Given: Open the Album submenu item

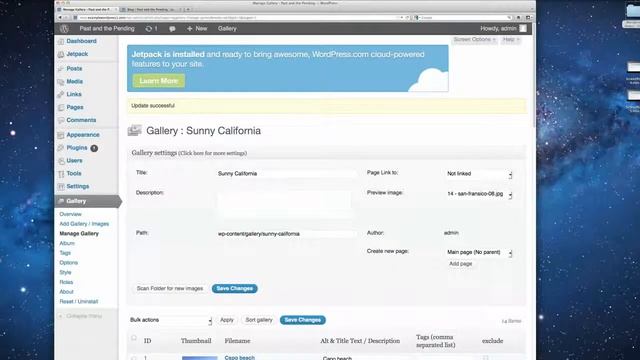Looking at the screenshot, I should (x=67, y=243).
